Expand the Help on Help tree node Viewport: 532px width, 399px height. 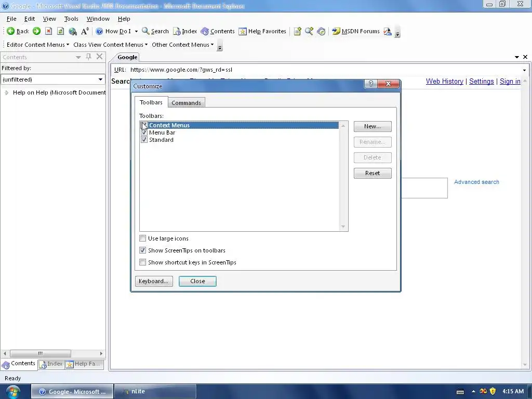(x=7, y=92)
